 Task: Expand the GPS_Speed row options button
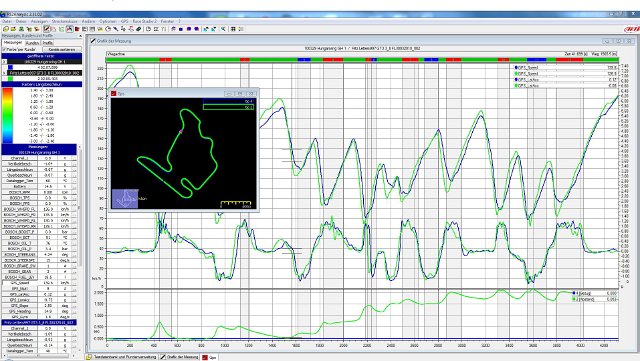click(74, 283)
